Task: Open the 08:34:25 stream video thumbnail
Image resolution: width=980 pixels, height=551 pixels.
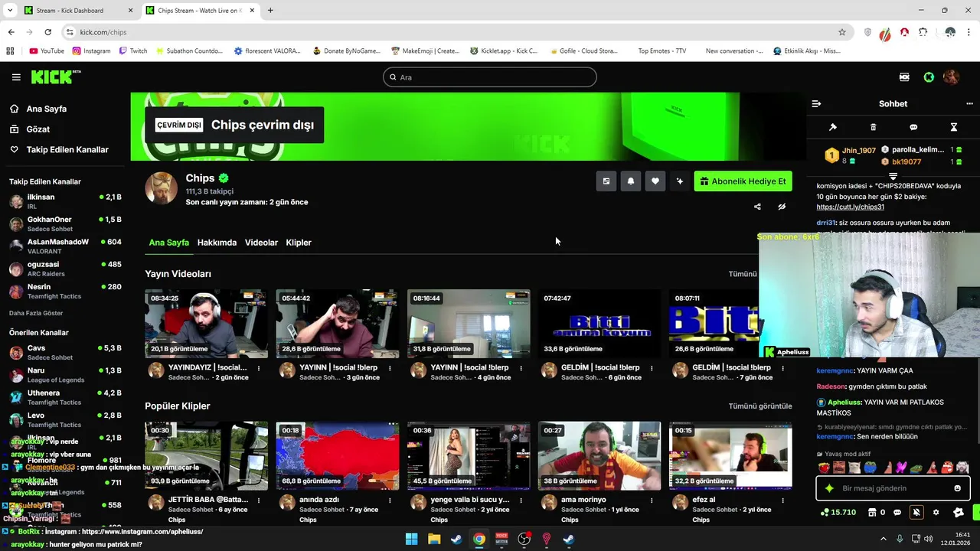Action: point(207,324)
